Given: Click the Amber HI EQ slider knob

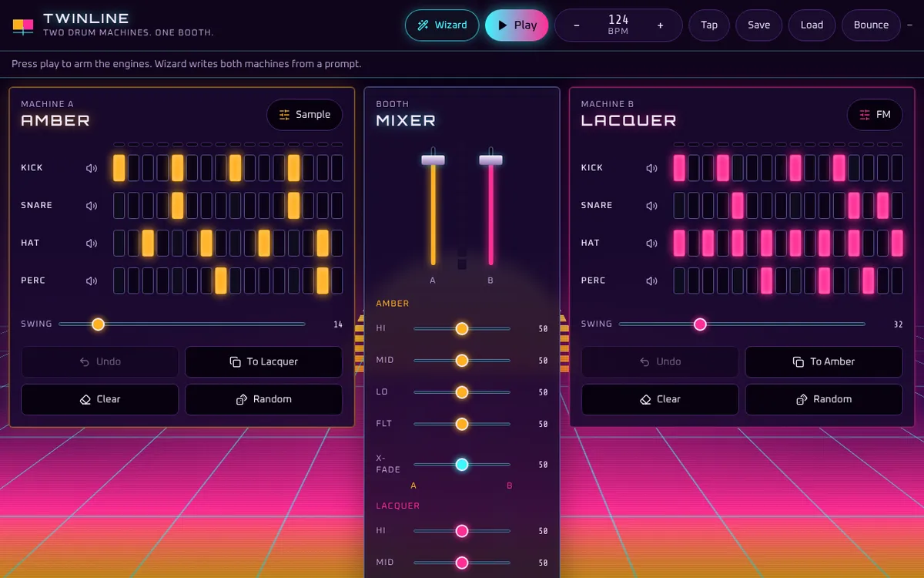Looking at the screenshot, I should (x=462, y=329).
